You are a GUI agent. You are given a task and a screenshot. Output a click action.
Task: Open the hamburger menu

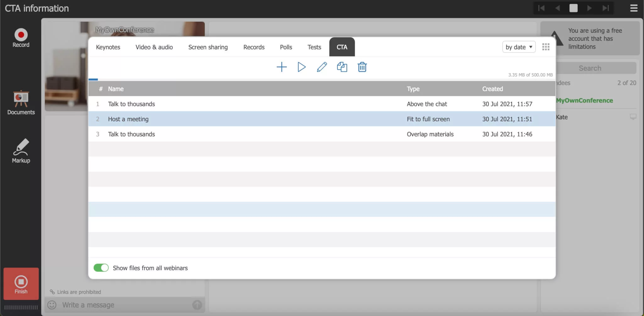point(634,8)
